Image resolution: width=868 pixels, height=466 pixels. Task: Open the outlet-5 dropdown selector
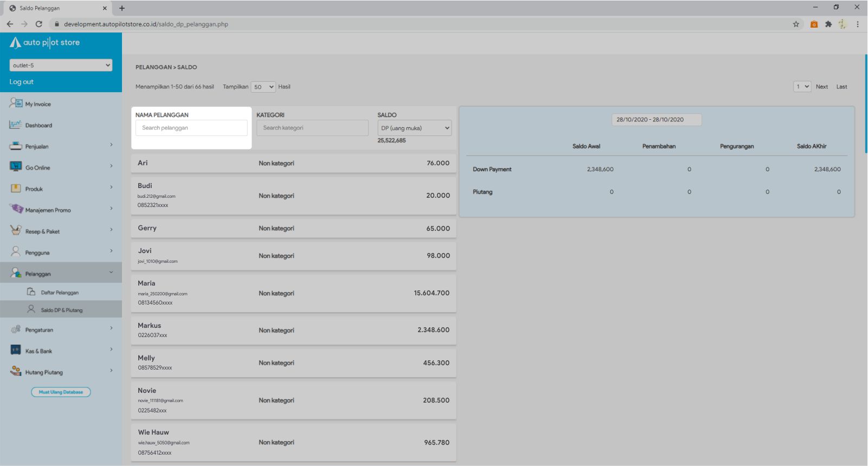click(61, 65)
